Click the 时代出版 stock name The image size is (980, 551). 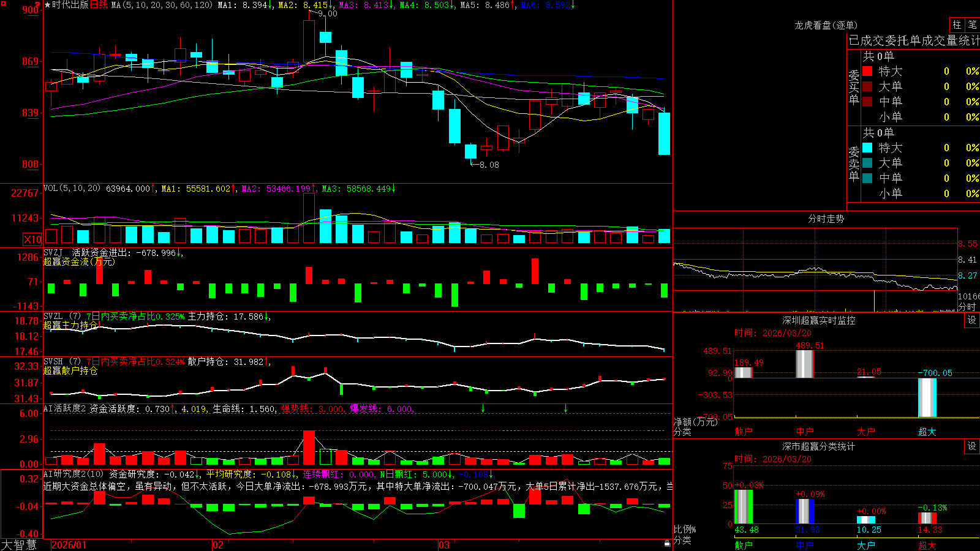[70, 5]
